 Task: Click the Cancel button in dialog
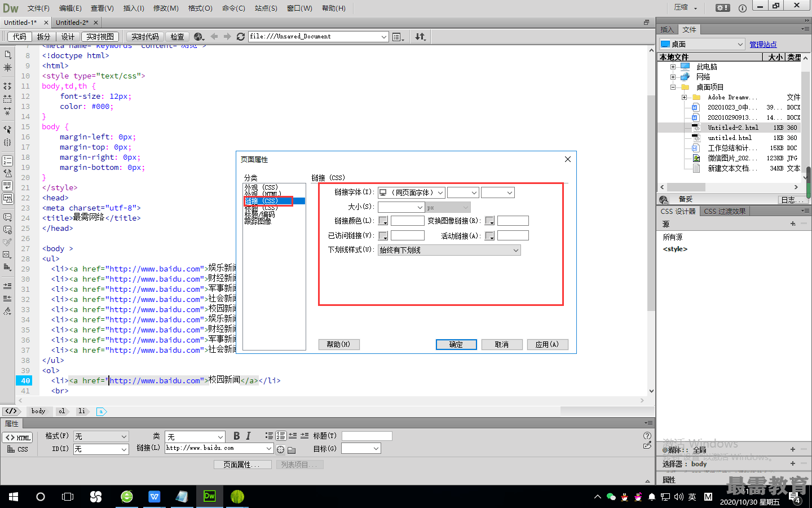point(502,344)
